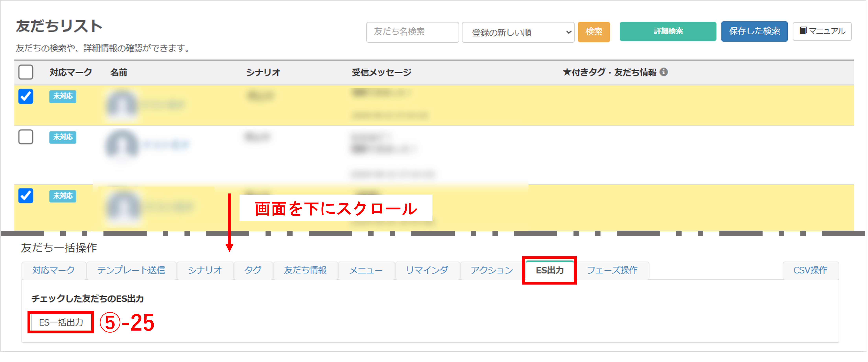The image size is (868, 362).
Task: Switch to the CSV操作 tab
Action: pos(810,270)
